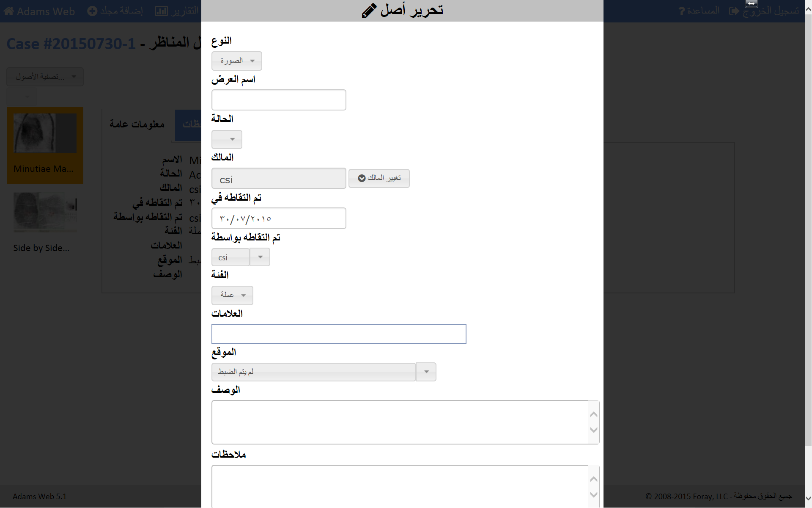
Task: Open the asset filter dropdown
Action: coord(45,77)
